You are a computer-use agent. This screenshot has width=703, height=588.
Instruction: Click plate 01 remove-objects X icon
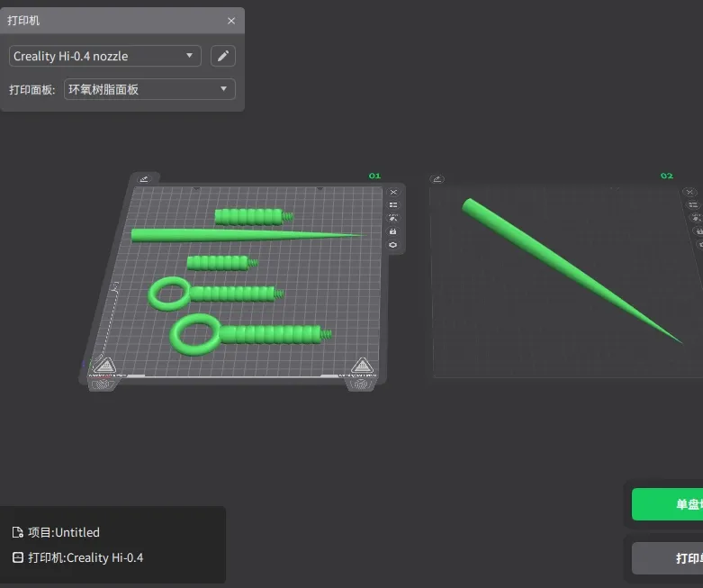(x=393, y=192)
